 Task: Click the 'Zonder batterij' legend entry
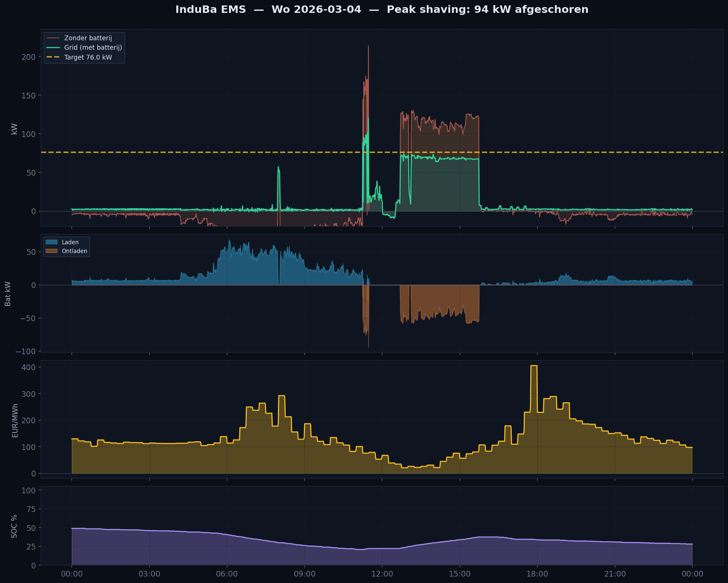click(88, 38)
